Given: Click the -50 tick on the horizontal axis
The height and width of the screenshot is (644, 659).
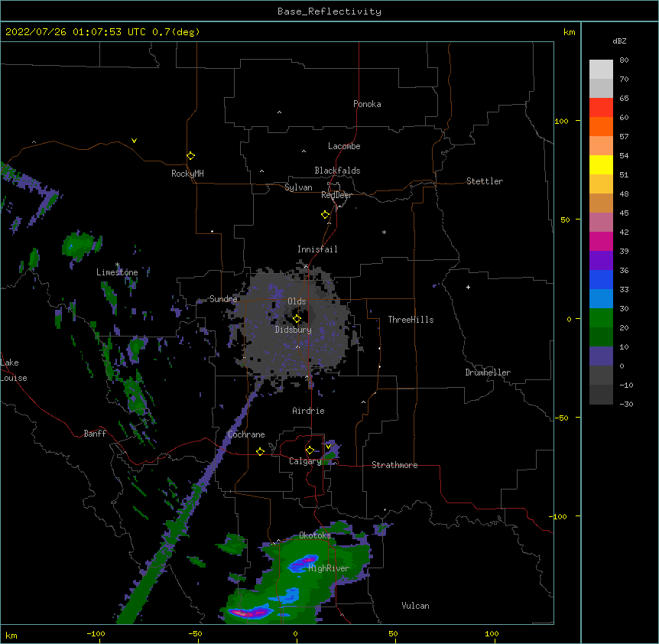Looking at the screenshot, I should tap(195, 633).
